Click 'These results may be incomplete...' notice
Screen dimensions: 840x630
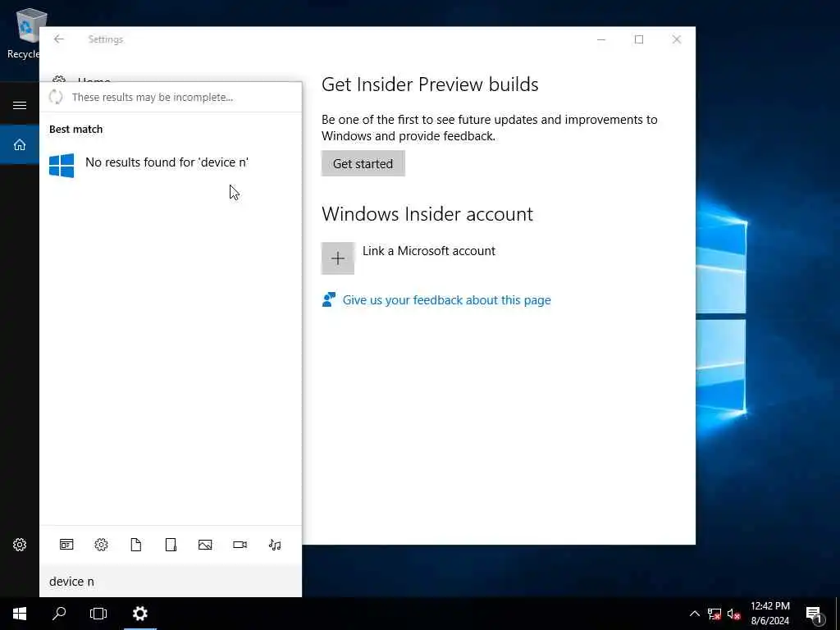click(152, 97)
